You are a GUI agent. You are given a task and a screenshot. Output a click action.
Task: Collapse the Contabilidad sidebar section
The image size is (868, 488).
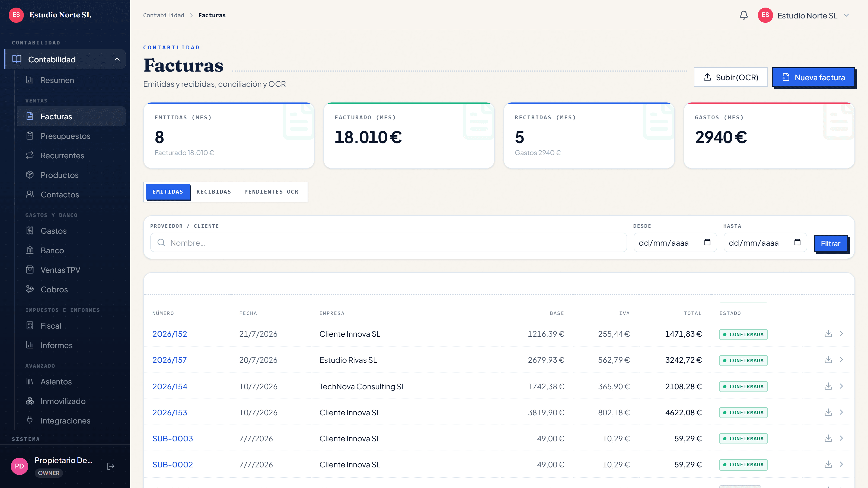click(117, 59)
